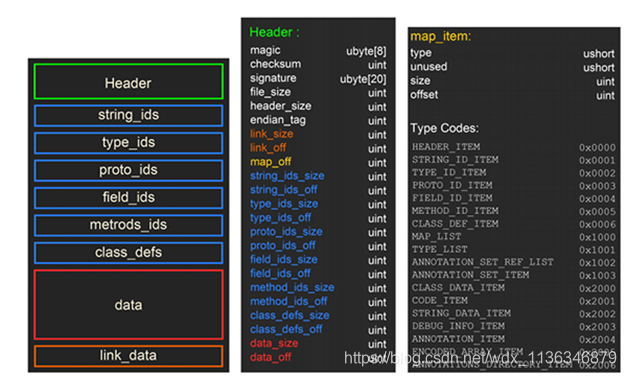Viewport: 627px width, 377px height.
Task: Select the metrods_ids box
Action: [128, 225]
